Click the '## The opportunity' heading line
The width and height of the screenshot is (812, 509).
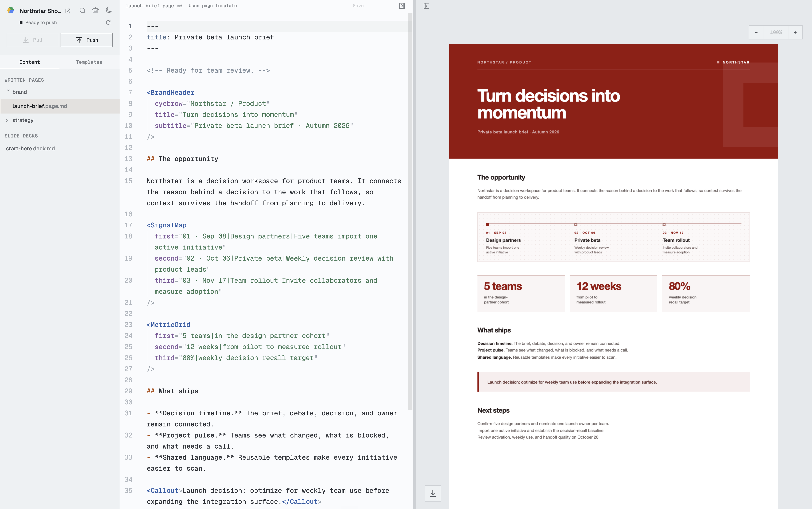coord(182,159)
